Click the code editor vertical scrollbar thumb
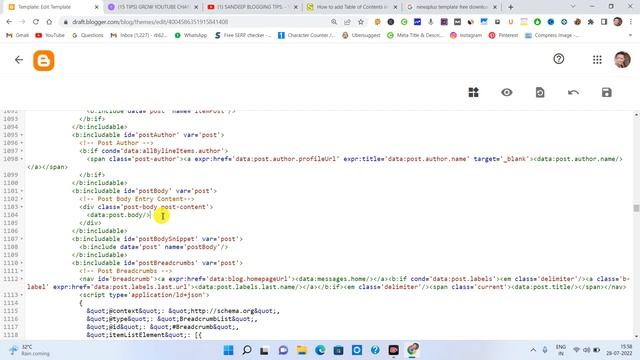 (636, 208)
